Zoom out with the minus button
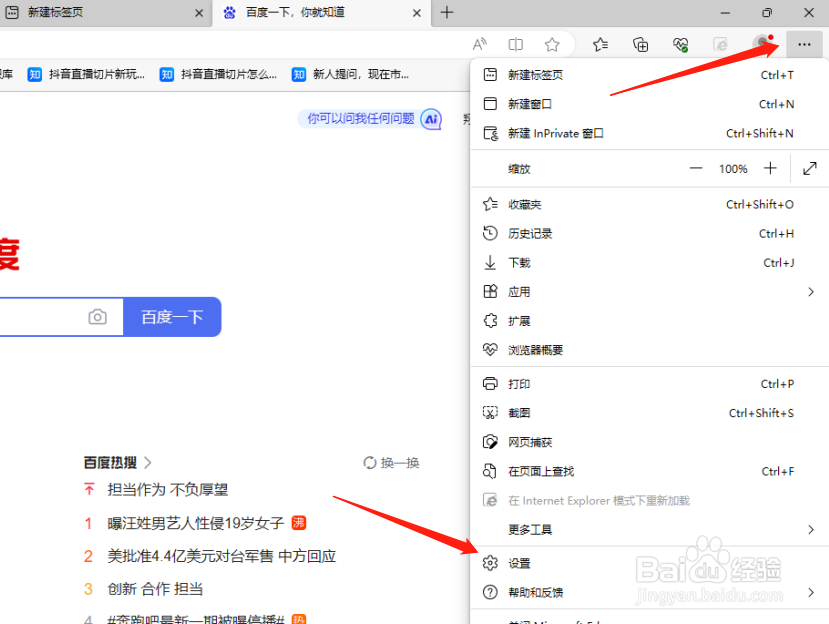Viewport: 829px width, 624px height. [696, 169]
